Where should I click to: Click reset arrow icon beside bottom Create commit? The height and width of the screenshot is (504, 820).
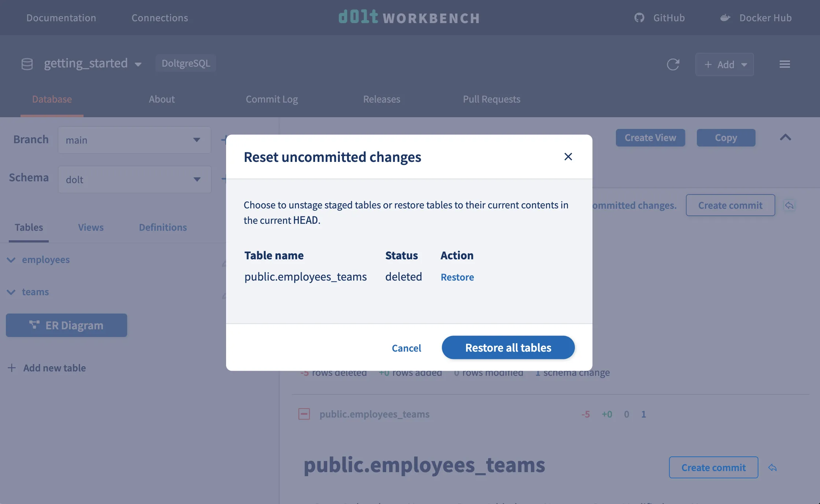click(x=772, y=468)
